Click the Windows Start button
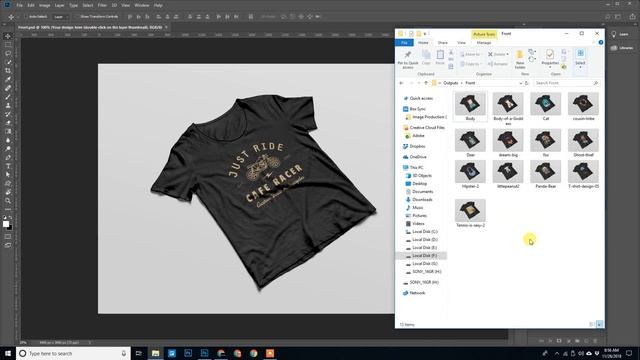 [8, 353]
